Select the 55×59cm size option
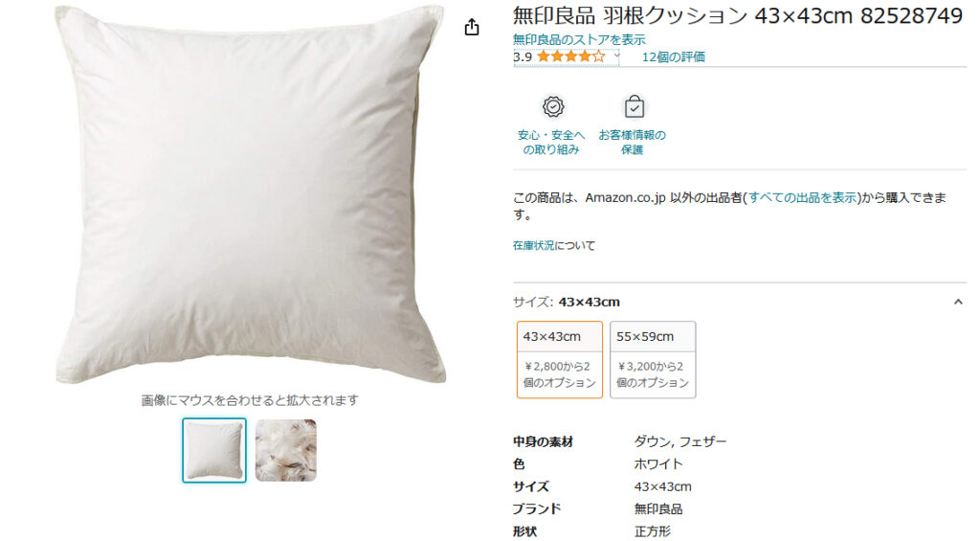Image resolution: width=980 pixels, height=541 pixels. coord(653,359)
